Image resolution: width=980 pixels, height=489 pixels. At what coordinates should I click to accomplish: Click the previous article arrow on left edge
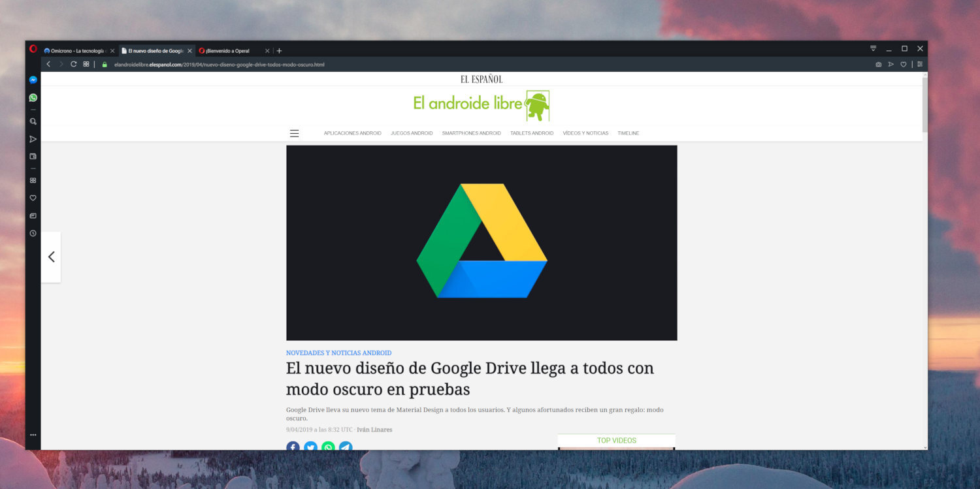coord(51,257)
